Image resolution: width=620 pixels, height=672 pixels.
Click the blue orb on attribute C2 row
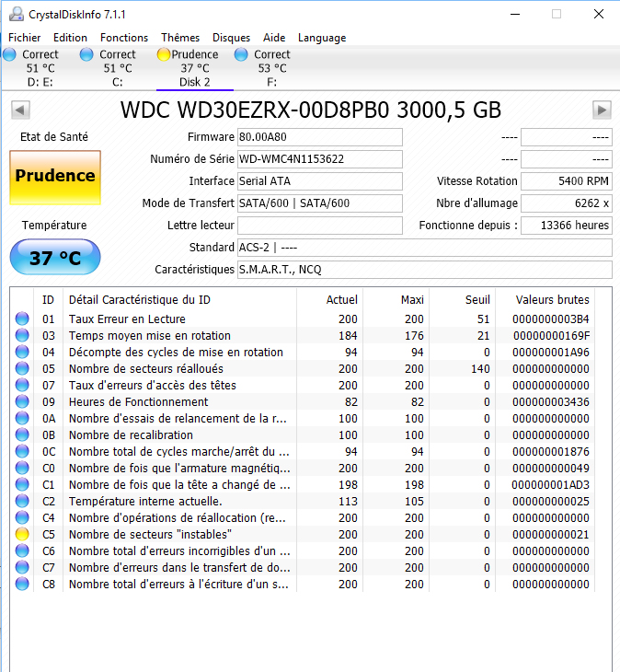point(22,502)
